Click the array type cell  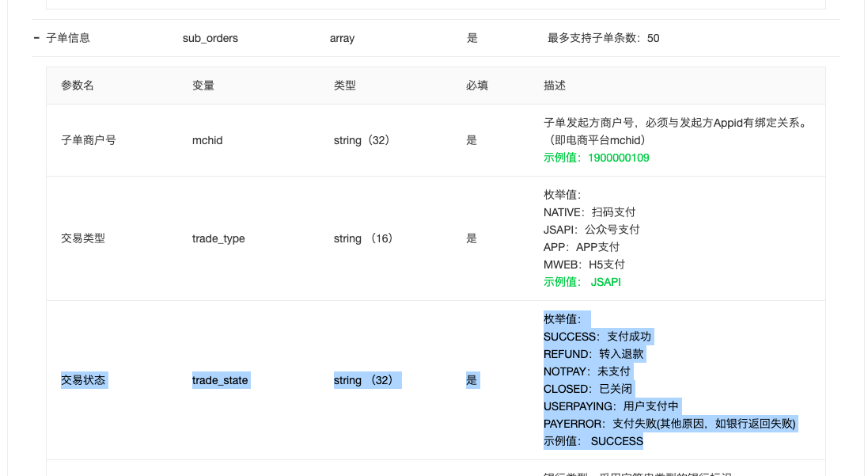pyautogui.click(x=342, y=38)
